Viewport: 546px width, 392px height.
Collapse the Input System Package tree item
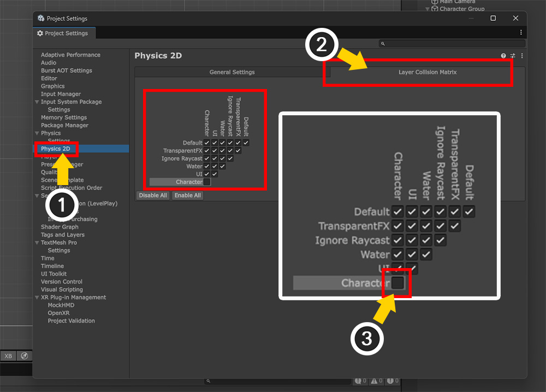point(37,102)
